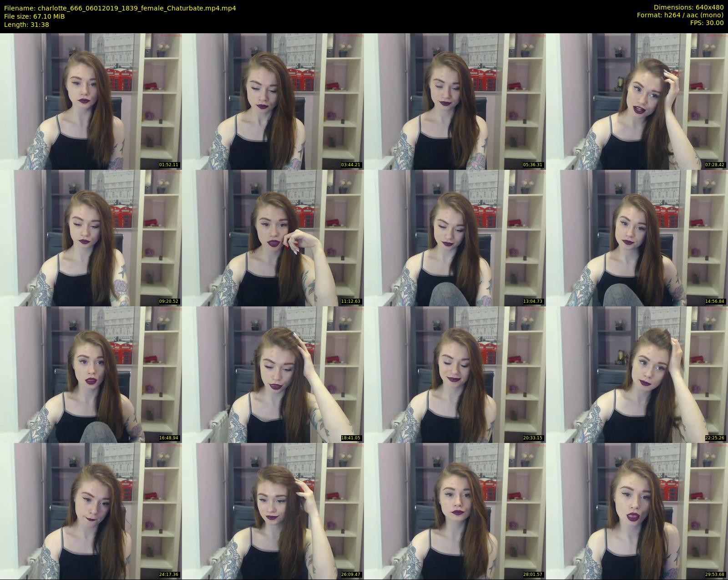
Task: Select the 'Dimensions: 640x480' text
Action: click(688, 8)
